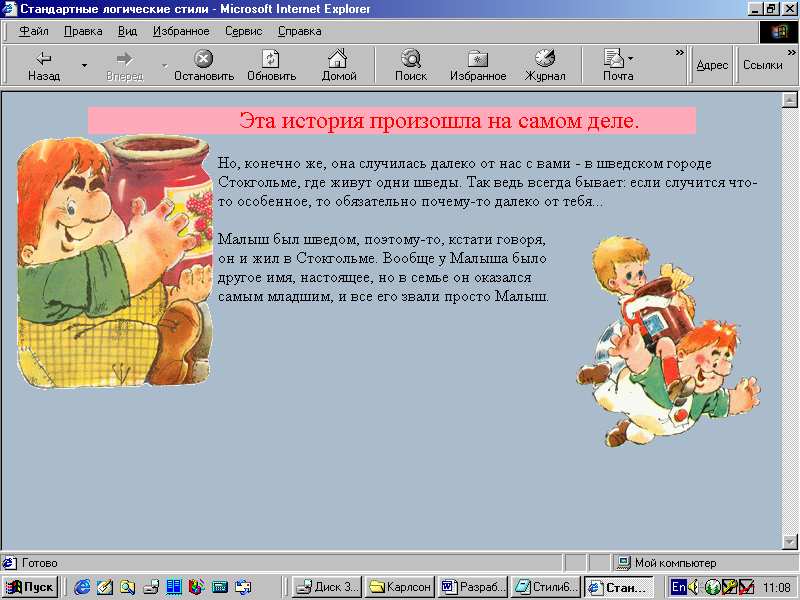Click the Windows logo throbber icon
Viewport: 800px width, 600px height.
tap(778, 32)
